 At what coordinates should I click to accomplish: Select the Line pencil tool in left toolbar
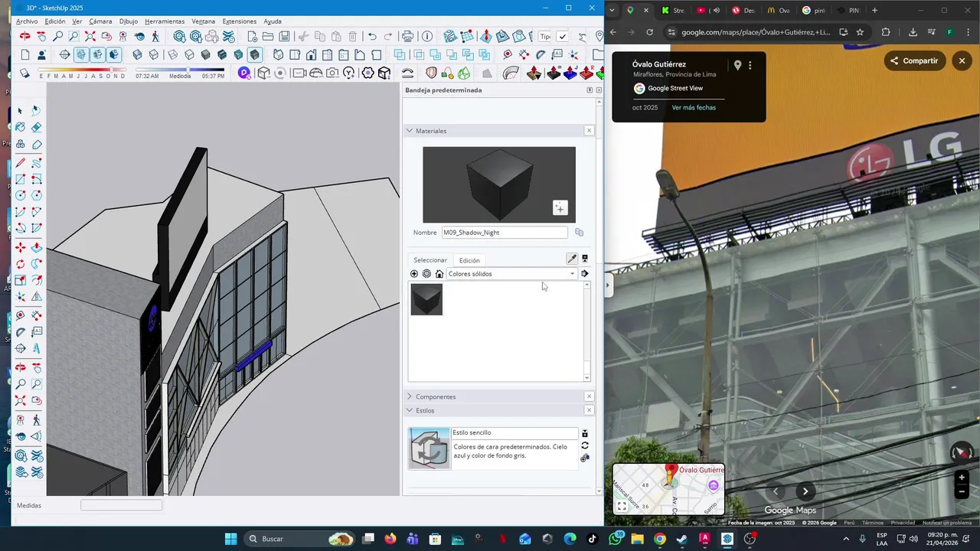point(21,162)
